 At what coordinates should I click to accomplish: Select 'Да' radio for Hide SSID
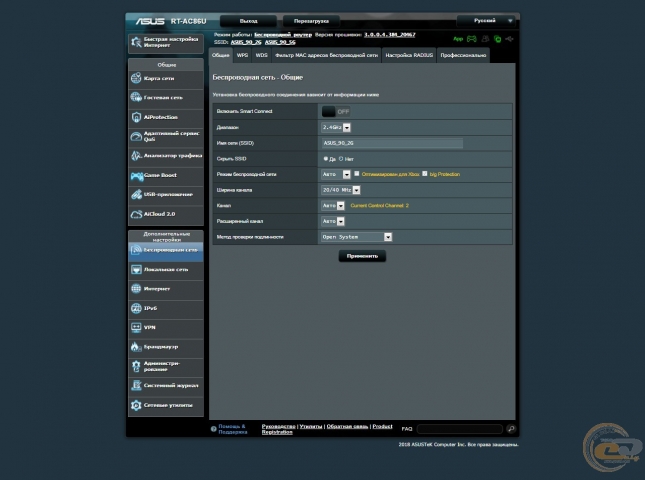click(326, 159)
